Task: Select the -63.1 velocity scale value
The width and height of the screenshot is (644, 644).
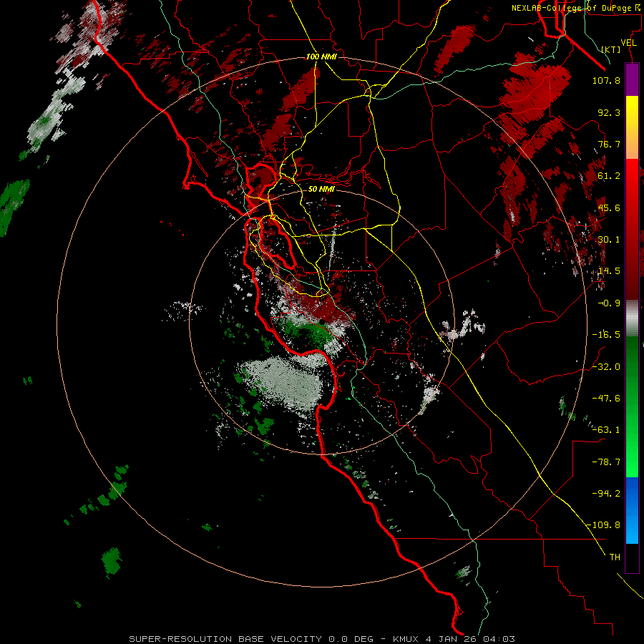Action: [606, 430]
